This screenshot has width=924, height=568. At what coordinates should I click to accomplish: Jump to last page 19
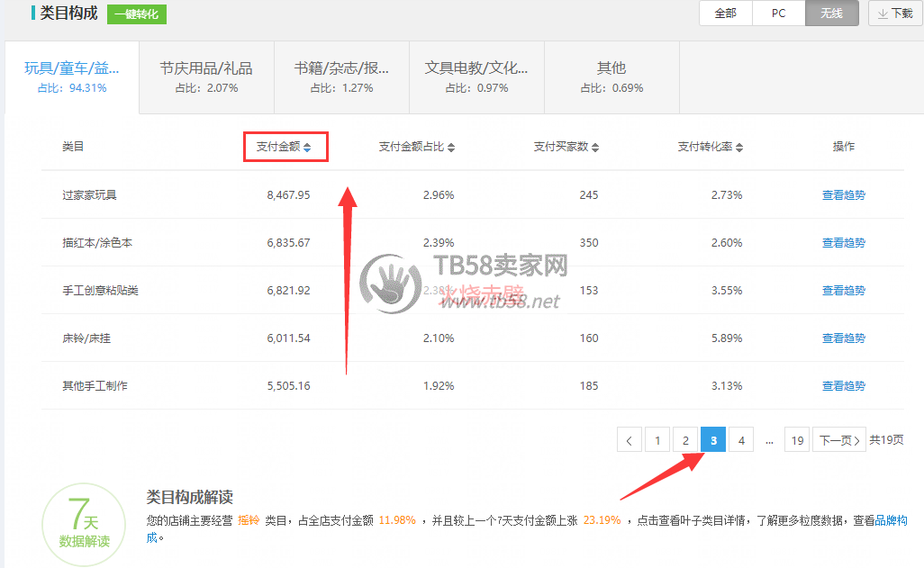tap(797, 440)
